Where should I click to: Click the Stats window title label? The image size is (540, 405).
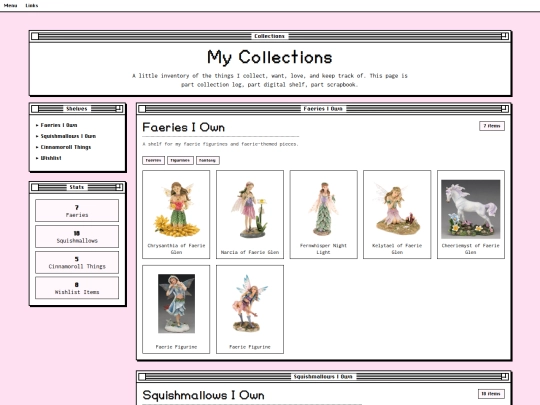[x=76, y=187]
